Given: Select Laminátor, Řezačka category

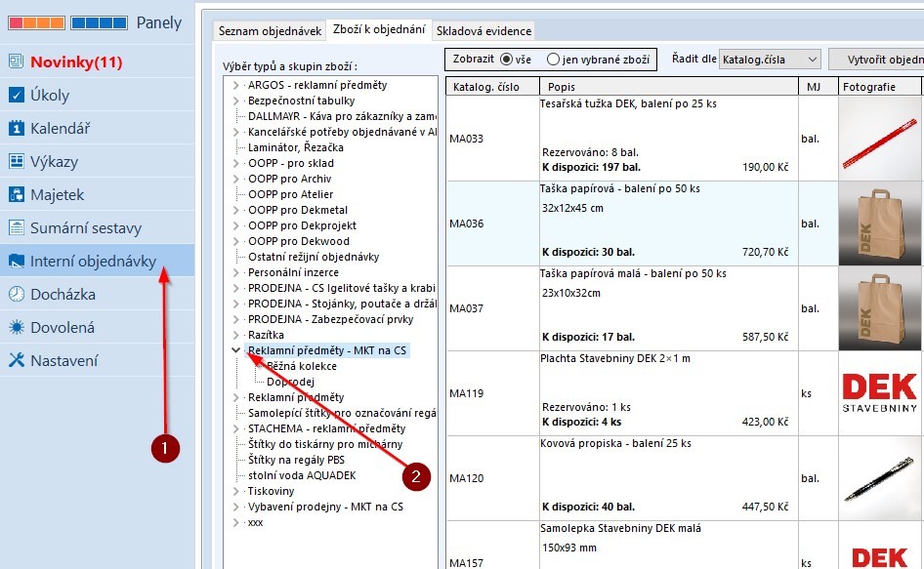Looking at the screenshot, I should pyautogui.click(x=296, y=147).
